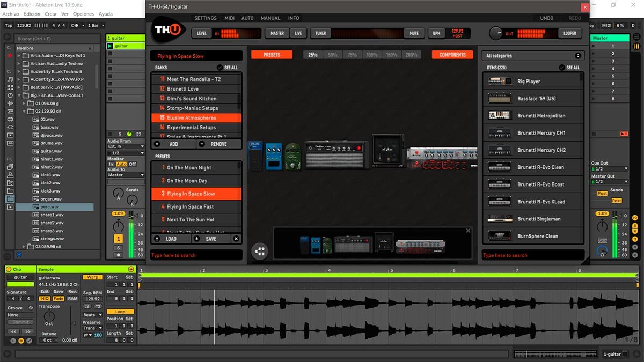Viewport: 644px width, 362px height.
Task: Set Monitor to In
Action: click(x=111, y=164)
